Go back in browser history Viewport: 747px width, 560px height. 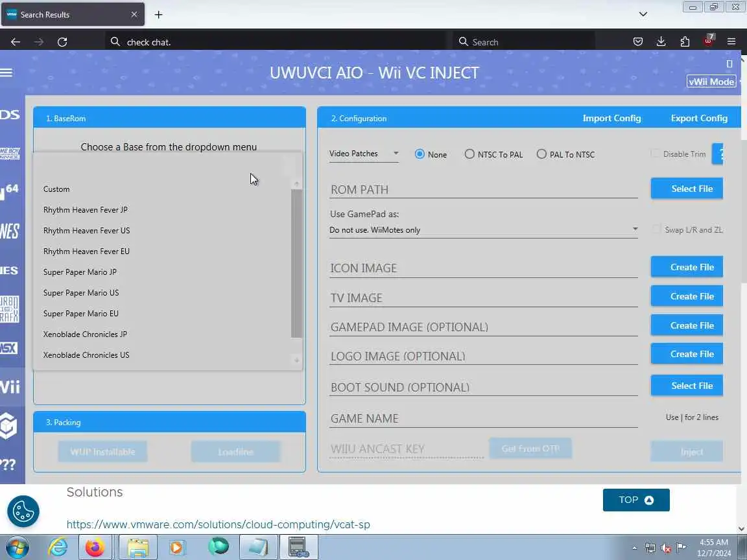(16, 42)
